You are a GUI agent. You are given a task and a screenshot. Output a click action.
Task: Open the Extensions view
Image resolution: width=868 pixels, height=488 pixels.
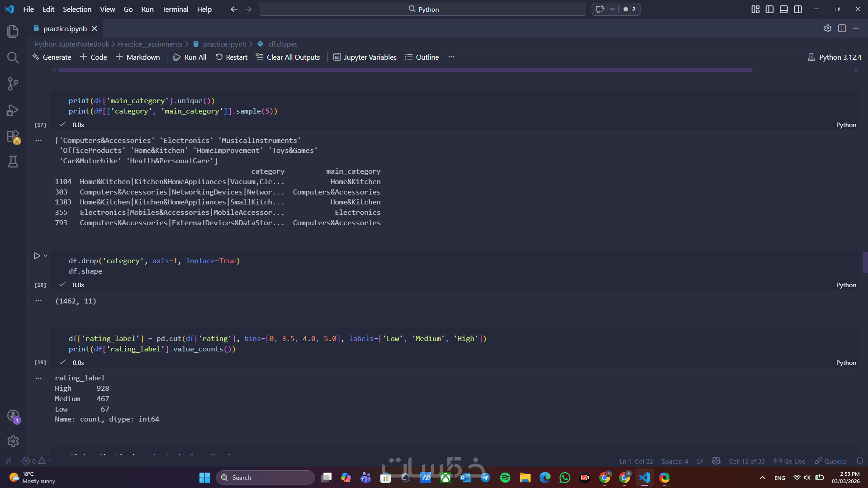pyautogui.click(x=13, y=137)
